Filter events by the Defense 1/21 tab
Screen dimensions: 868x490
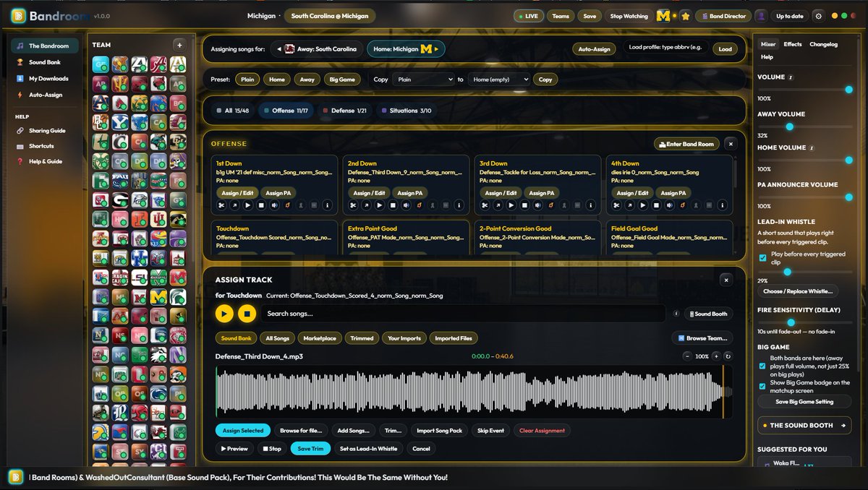point(344,111)
